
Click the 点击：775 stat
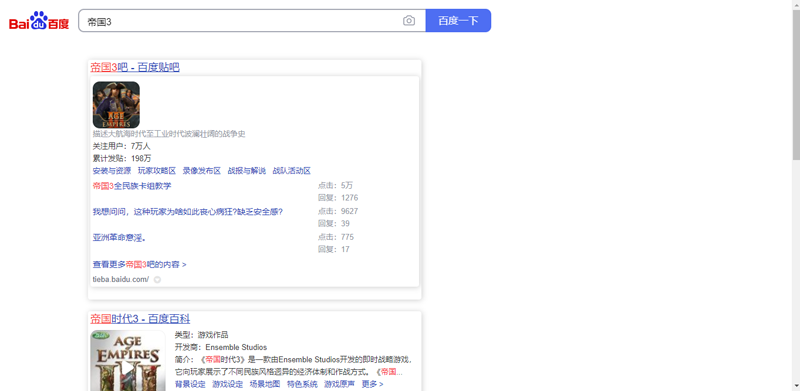(336, 237)
